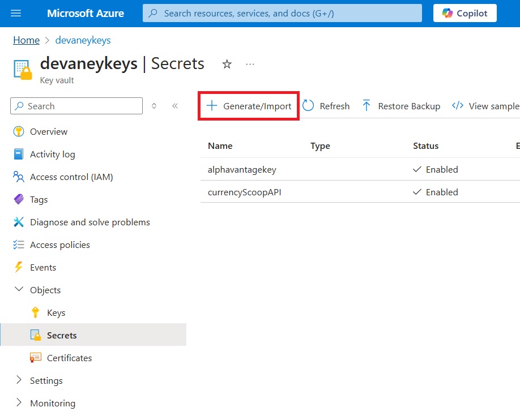Click the Refresh circular arrow icon

tap(308, 106)
